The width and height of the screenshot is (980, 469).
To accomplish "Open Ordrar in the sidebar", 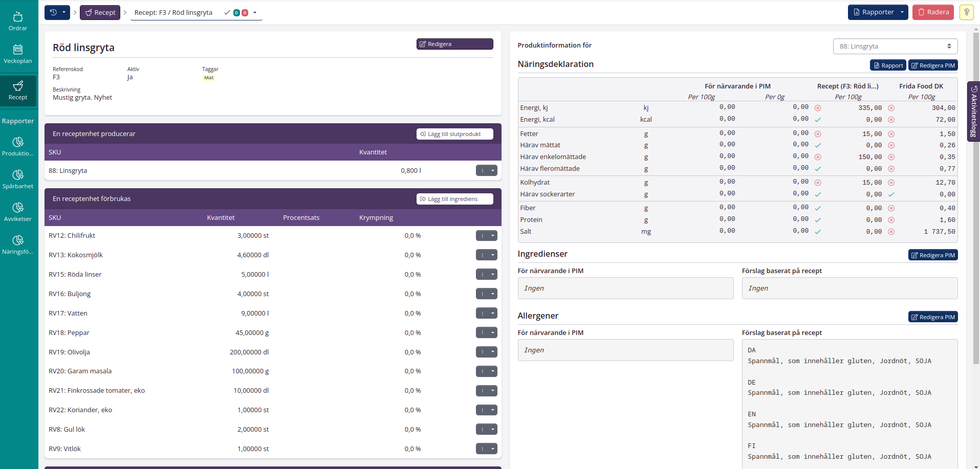I will point(18,21).
